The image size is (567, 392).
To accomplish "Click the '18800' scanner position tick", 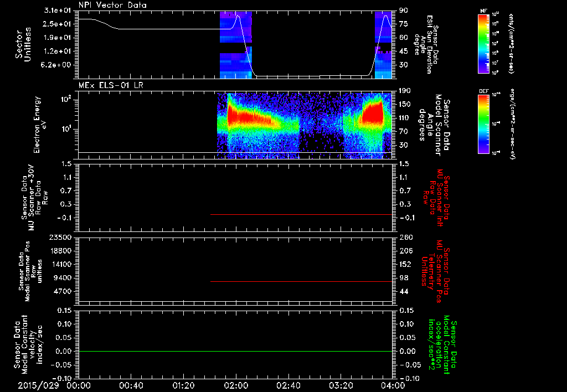I will coord(60,251).
